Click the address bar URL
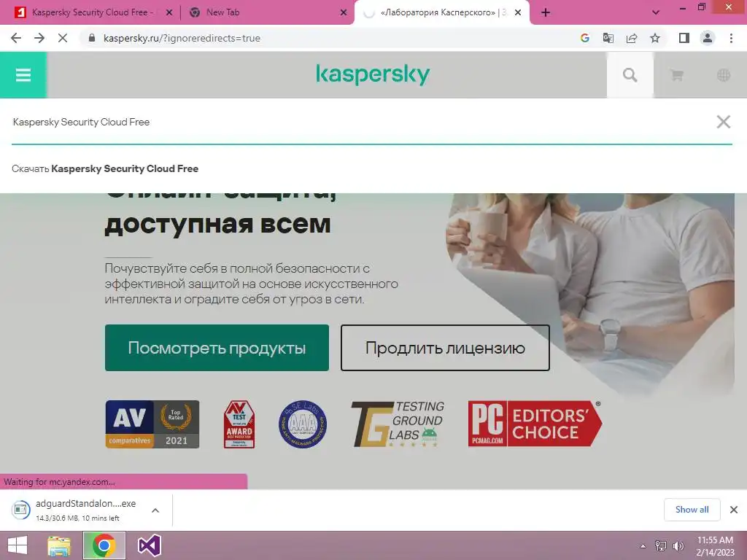The height and width of the screenshot is (560, 747). click(182, 38)
